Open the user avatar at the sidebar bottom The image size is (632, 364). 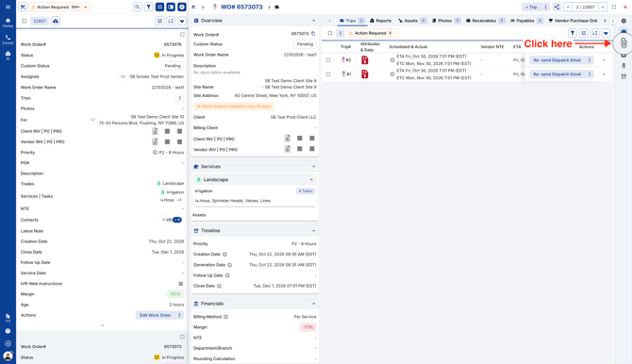[8, 356]
